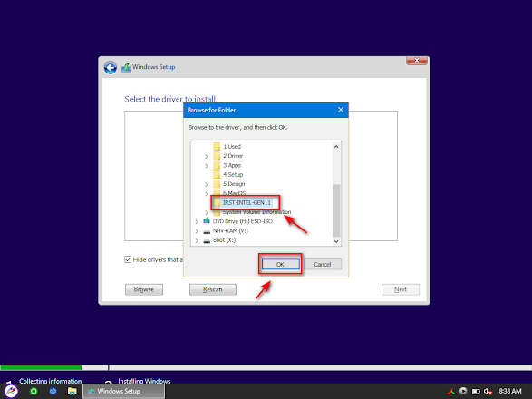Cancel the folder browse dialog
Image resolution: width=532 pixels, height=399 pixels.
323,264
